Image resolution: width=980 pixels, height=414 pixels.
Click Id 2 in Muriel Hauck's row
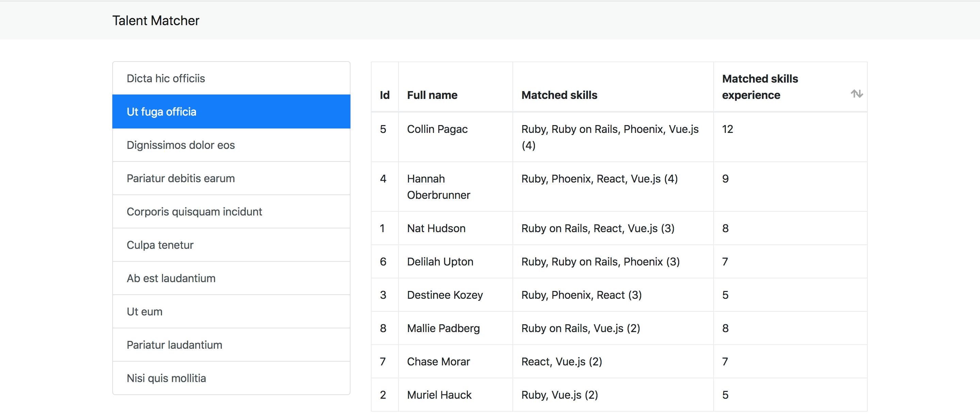coord(383,395)
